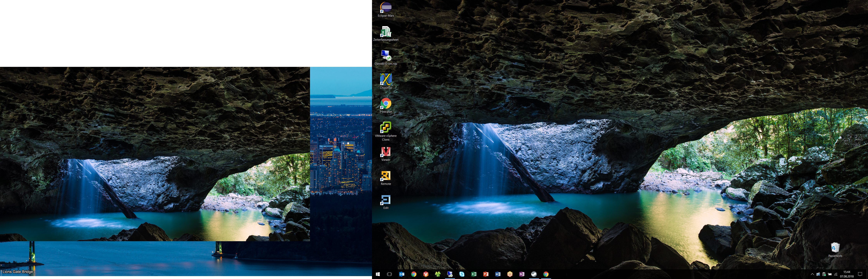Select the Edit desktop shortcut
The width and height of the screenshot is (868, 279).
coord(386,200)
